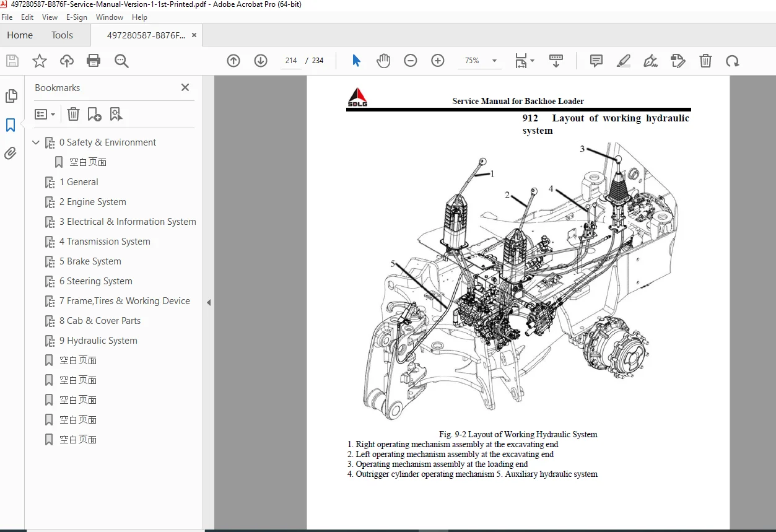Print the document with the printer icon
Screen dimensions: 776x532
94,61
